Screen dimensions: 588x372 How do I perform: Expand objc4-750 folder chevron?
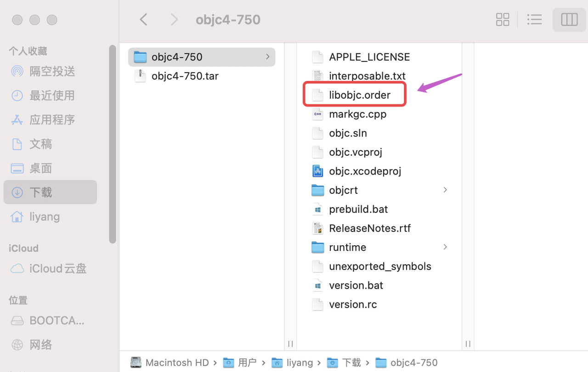pyautogui.click(x=267, y=57)
